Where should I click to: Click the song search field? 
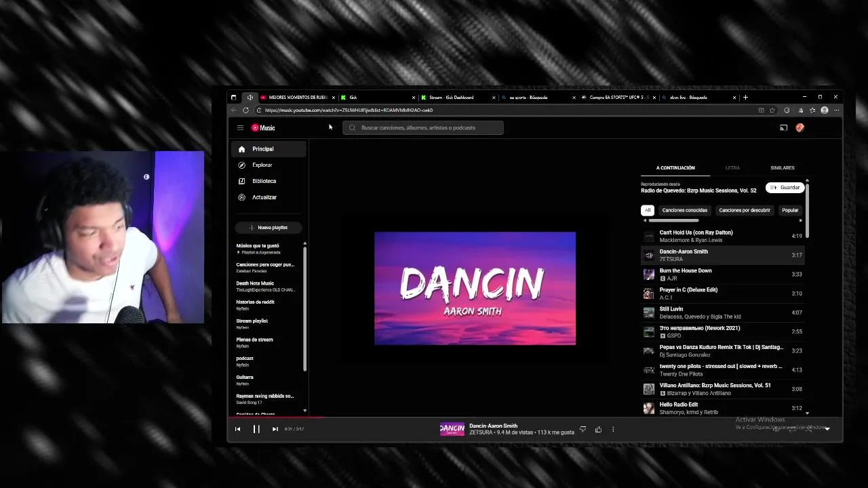click(x=423, y=127)
